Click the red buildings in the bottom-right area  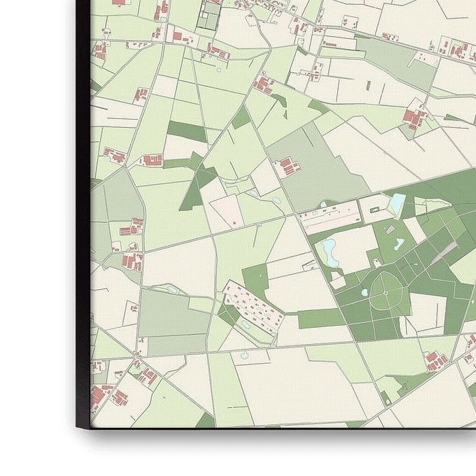435,360
